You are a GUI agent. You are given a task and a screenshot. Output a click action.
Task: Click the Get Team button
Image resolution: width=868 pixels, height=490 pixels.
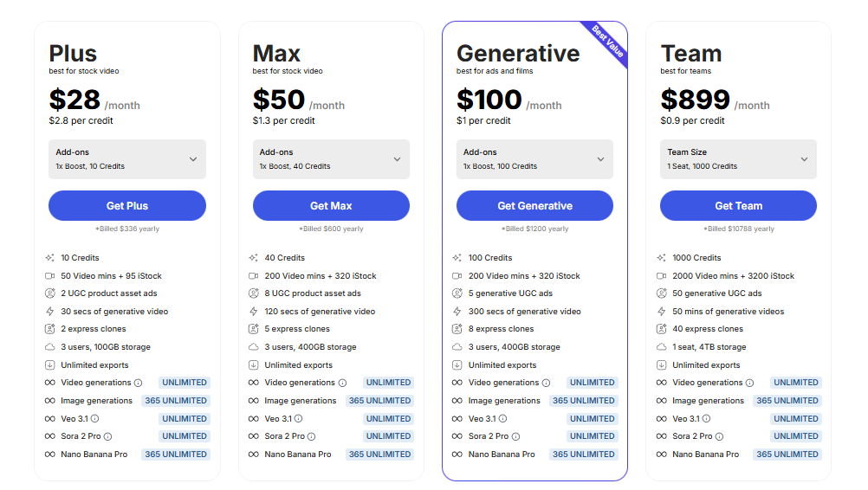(738, 206)
